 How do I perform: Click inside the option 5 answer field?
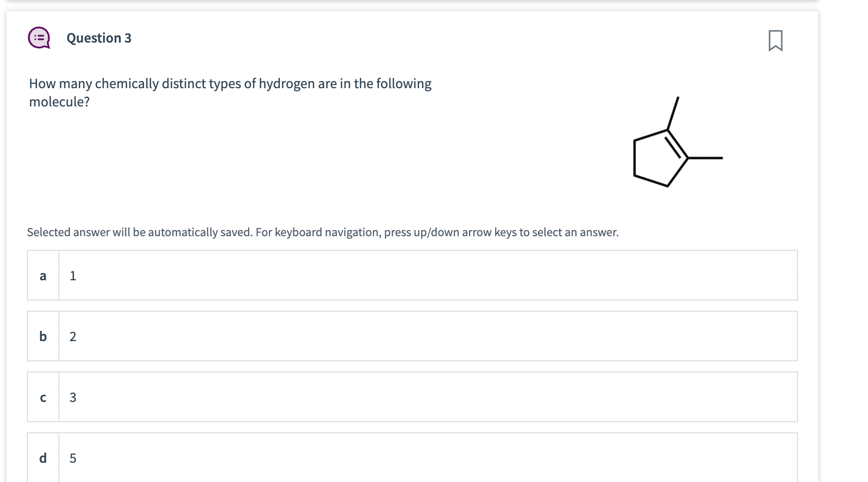73,458
